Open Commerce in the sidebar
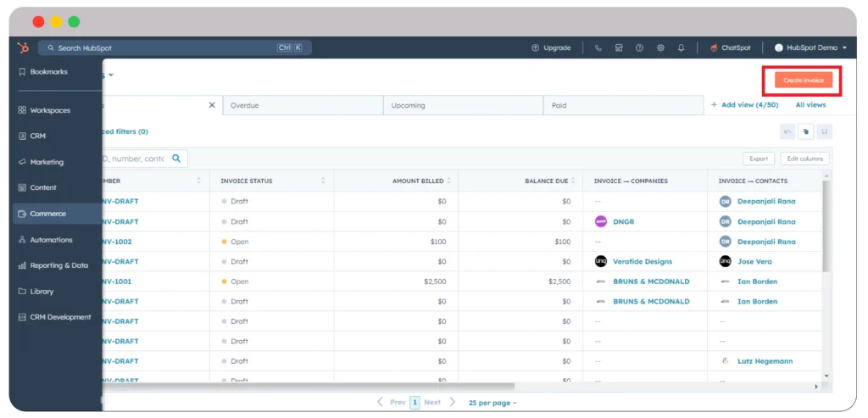Viewport: 868px width, 418px height. point(47,214)
